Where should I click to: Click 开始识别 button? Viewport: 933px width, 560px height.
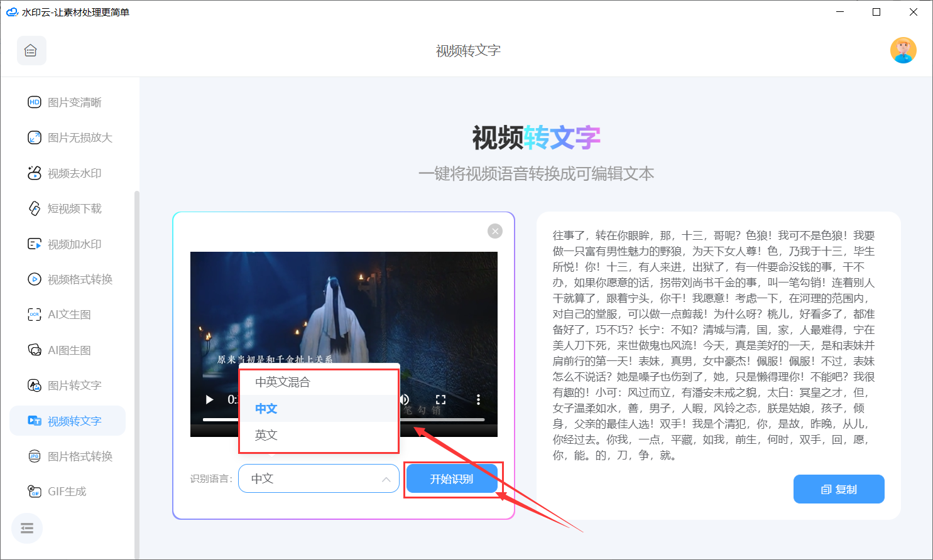(x=452, y=479)
